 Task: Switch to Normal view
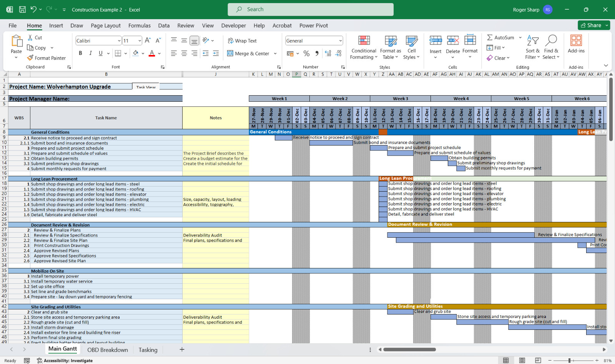[x=506, y=361]
